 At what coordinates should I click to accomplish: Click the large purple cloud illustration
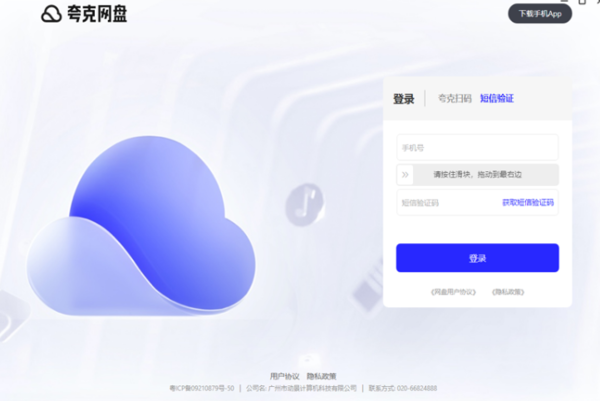[141, 226]
